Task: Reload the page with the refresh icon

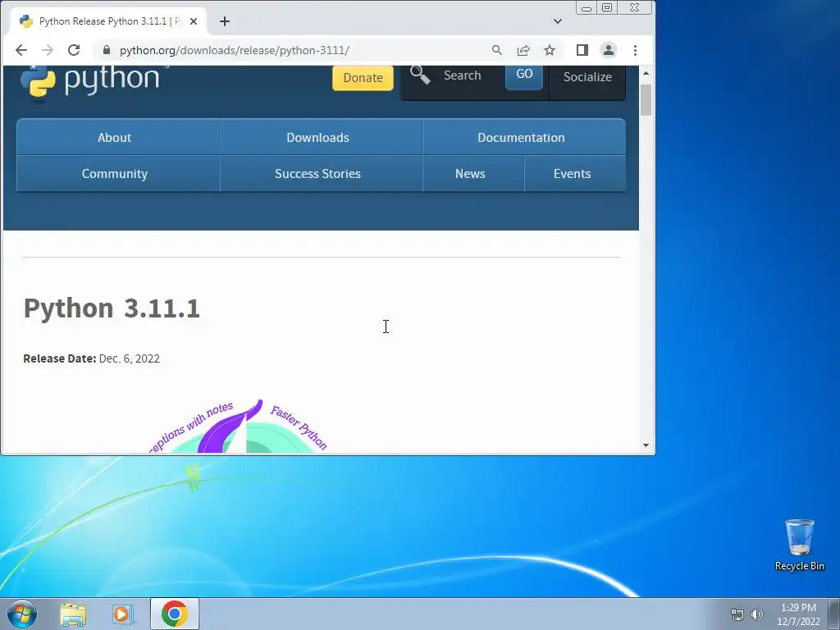Action: [x=74, y=50]
